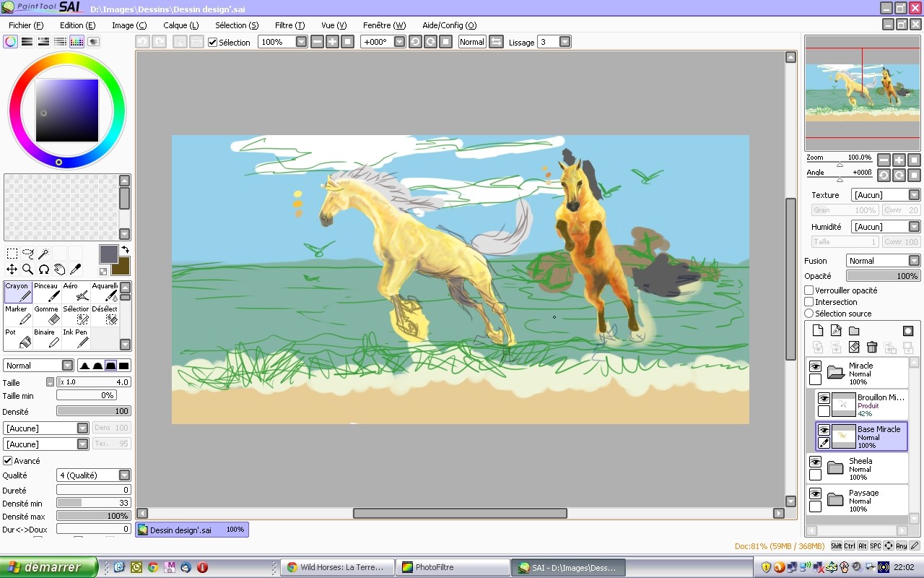Select the Sélection source radio button
This screenshot has height=578, width=924.
(809, 314)
